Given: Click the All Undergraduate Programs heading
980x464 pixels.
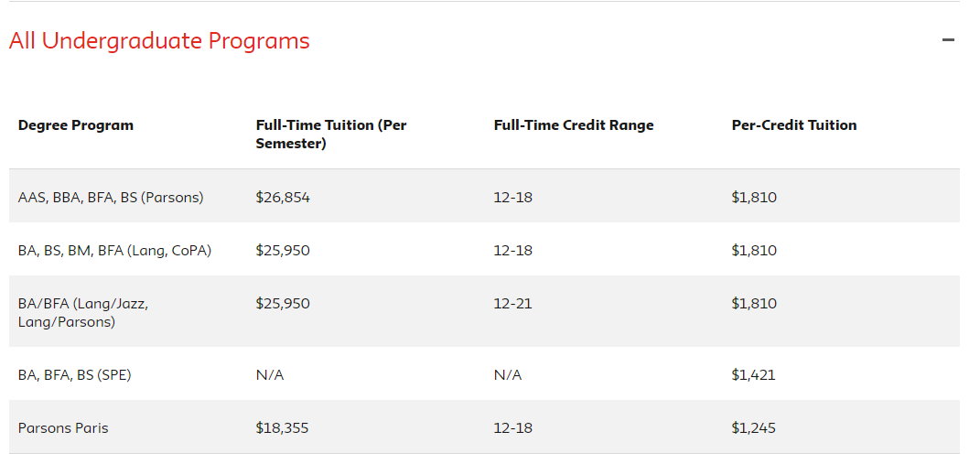Looking at the screenshot, I should pyautogui.click(x=159, y=40).
